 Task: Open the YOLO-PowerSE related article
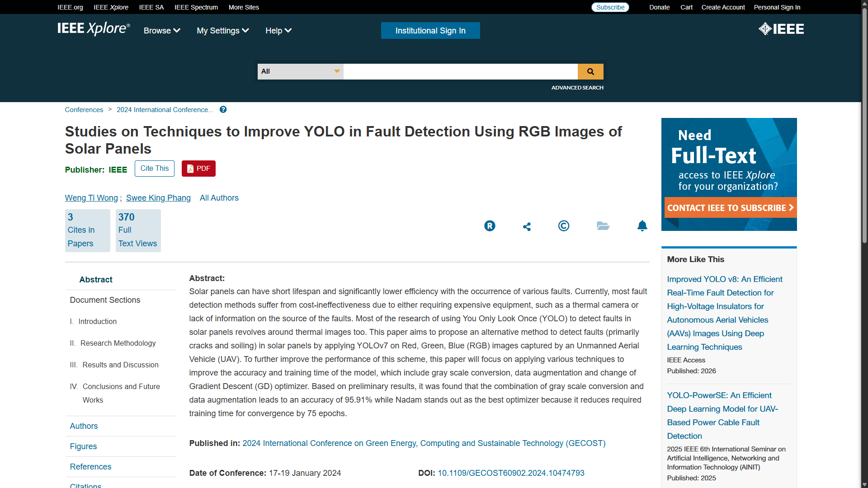(x=722, y=416)
